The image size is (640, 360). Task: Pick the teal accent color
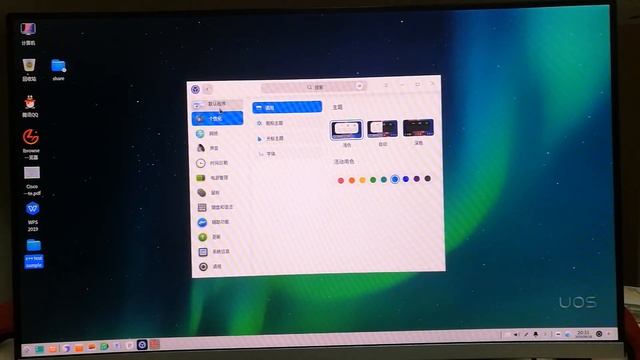[384, 180]
